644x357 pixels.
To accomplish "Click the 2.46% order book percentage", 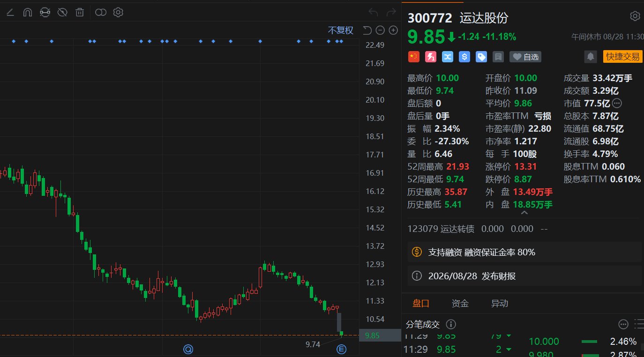I will [623, 342].
